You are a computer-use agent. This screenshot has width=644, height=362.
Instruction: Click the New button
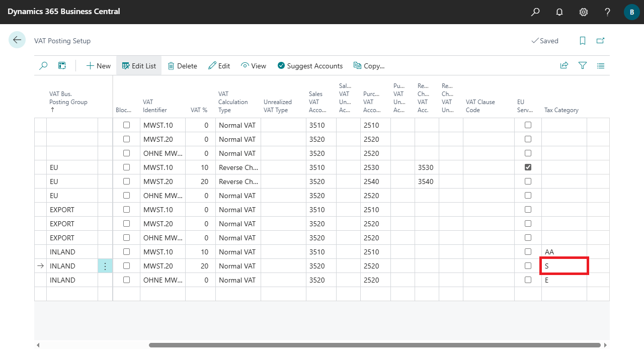[99, 66]
